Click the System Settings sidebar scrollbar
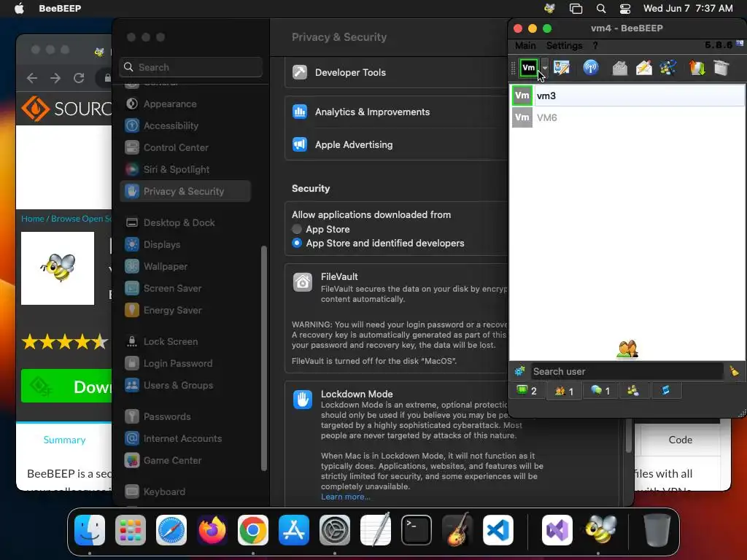Image resolution: width=747 pixels, height=560 pixels. 264,358
